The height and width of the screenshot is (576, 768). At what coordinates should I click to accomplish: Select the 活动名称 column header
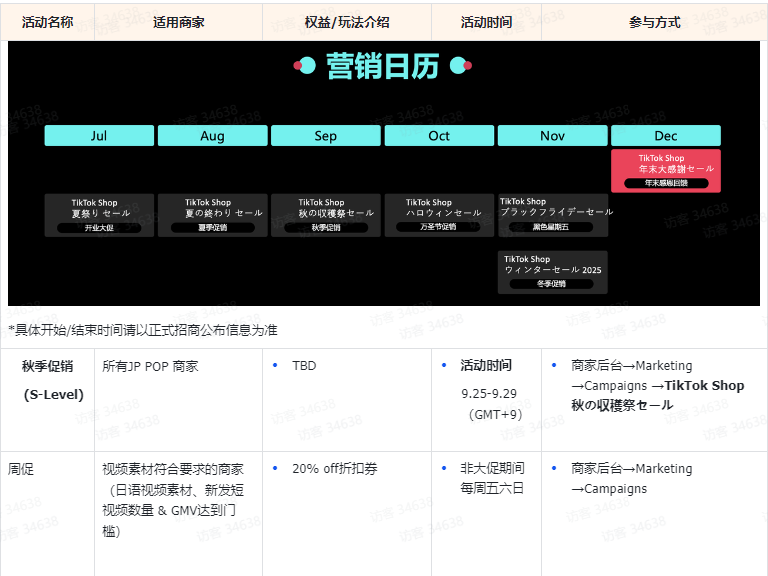pos(48,22)
